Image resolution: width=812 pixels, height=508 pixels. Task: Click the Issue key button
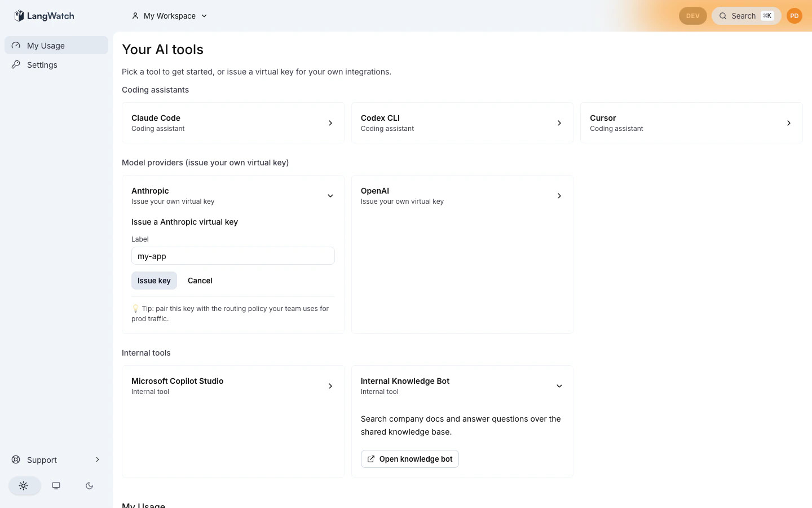tap(154, 281)
